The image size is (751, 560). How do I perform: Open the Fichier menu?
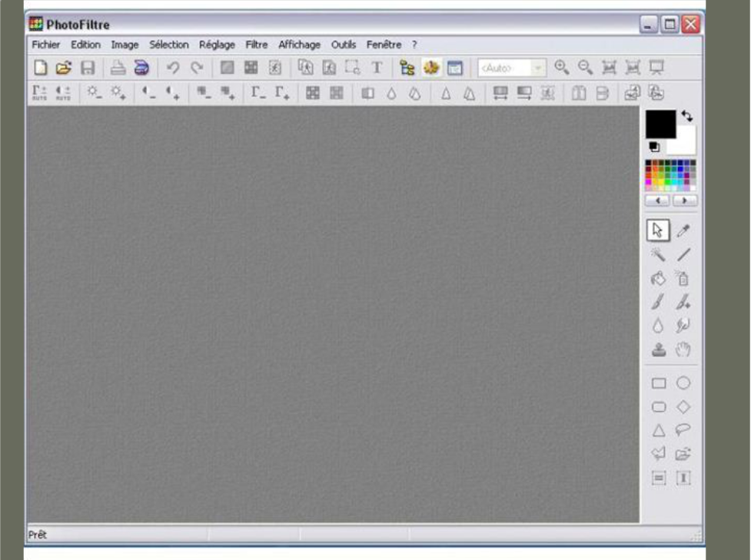(x=46, y=45)
